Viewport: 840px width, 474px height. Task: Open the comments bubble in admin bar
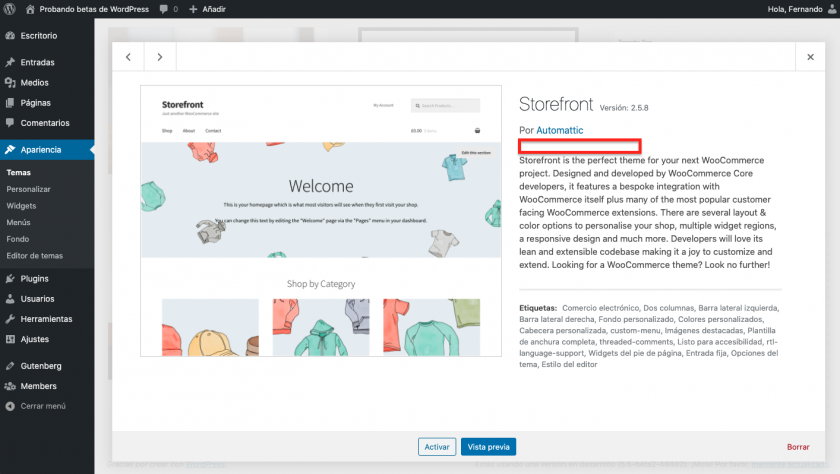(x=166, y=9)
